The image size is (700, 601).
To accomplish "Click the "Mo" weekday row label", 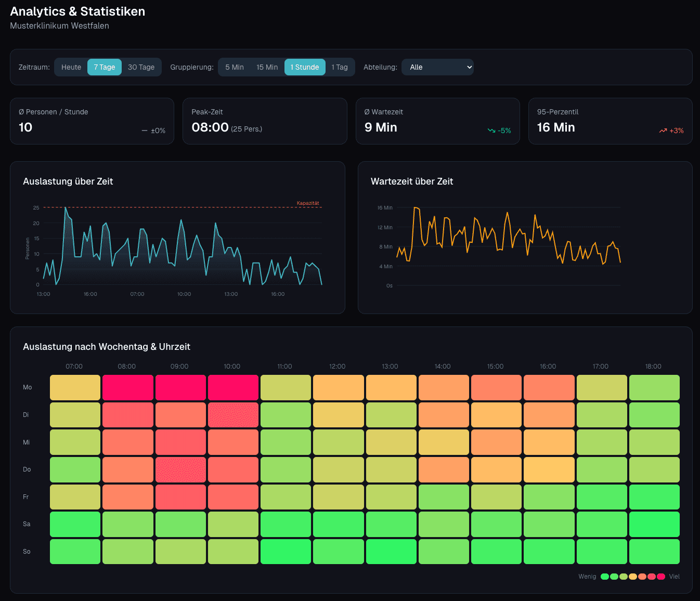I will tap(27, 387).
